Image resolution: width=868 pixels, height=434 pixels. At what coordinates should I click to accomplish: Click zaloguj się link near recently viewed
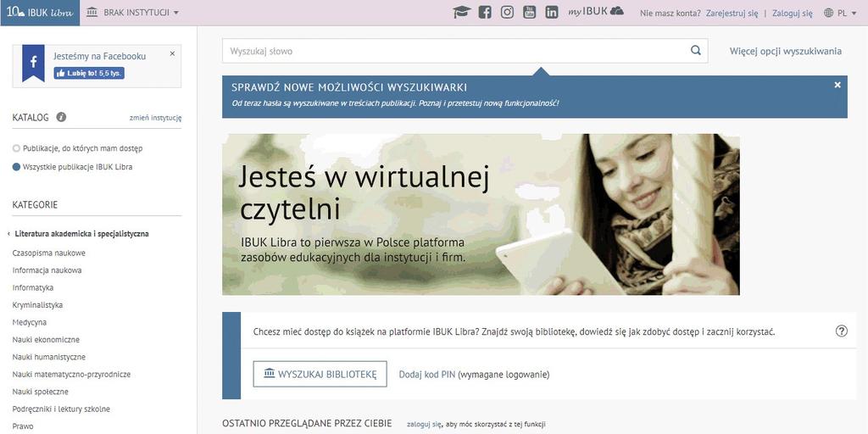point(424,424)
